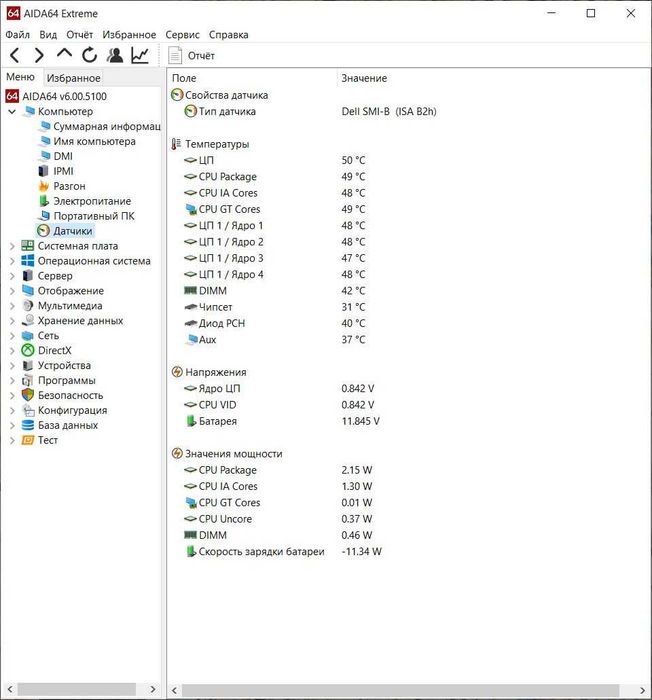Select the ЦП temperature row
Viewport: 652px width, 700px height.
[x=275, y=160]
